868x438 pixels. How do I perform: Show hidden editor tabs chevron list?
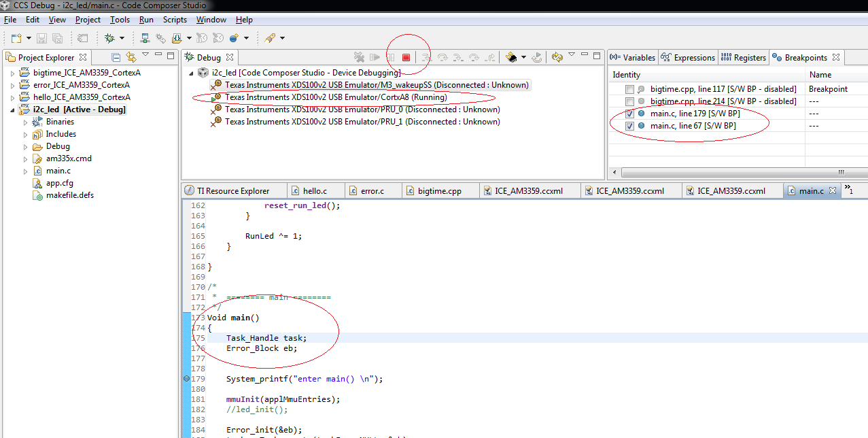click(848, 191)
